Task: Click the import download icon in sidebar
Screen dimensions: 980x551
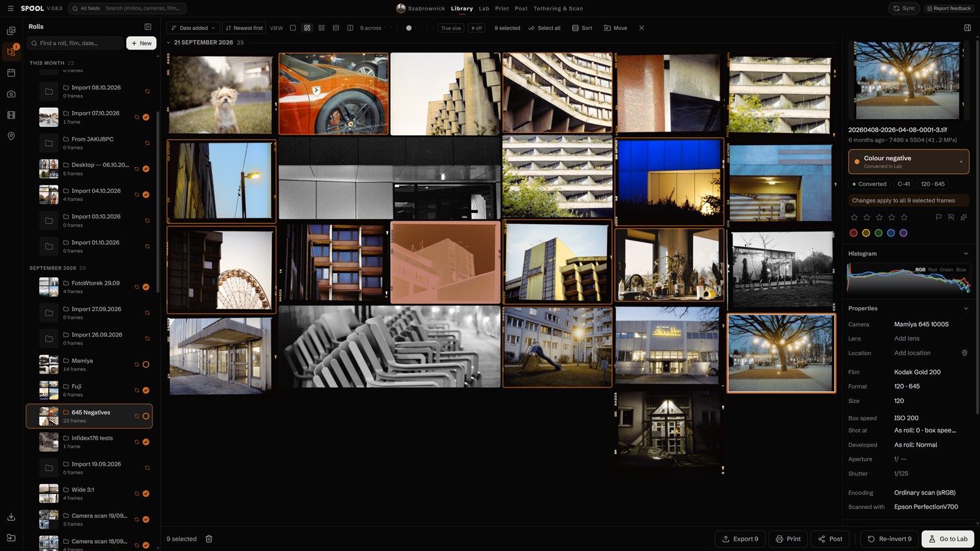Action: click(11, 517)
